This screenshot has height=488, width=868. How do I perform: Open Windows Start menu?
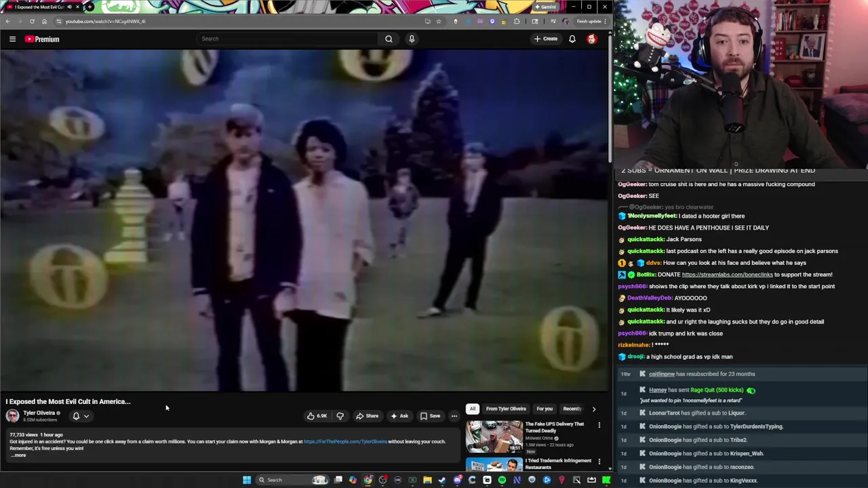coord(247,480)
